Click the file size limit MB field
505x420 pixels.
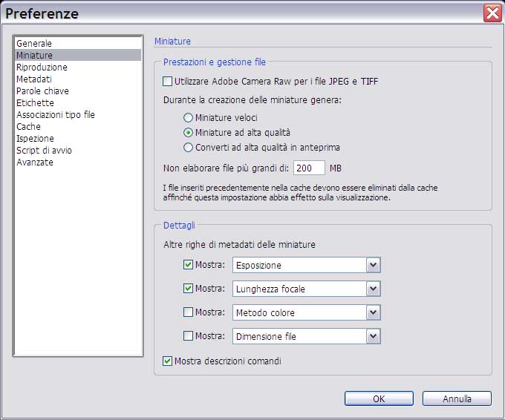click(309, 168)
